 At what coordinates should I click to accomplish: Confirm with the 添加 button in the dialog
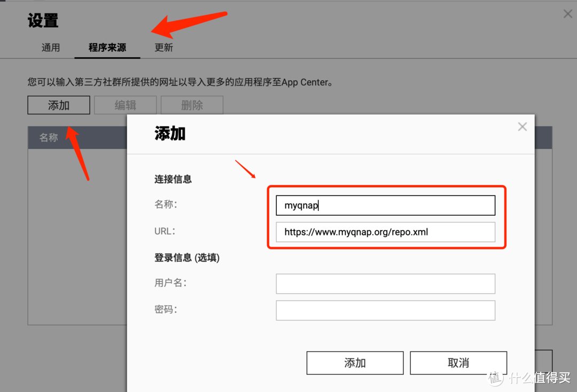355,363
